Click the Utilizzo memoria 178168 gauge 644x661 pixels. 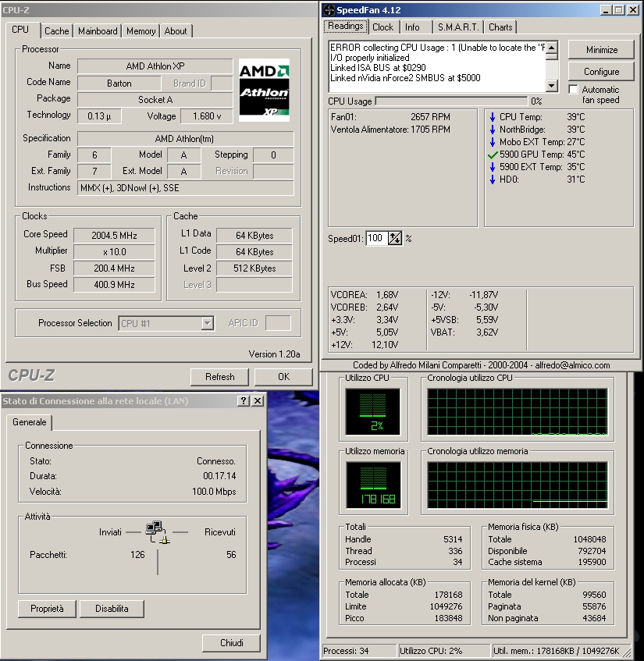pyautogui.click(x=374, y=485)
